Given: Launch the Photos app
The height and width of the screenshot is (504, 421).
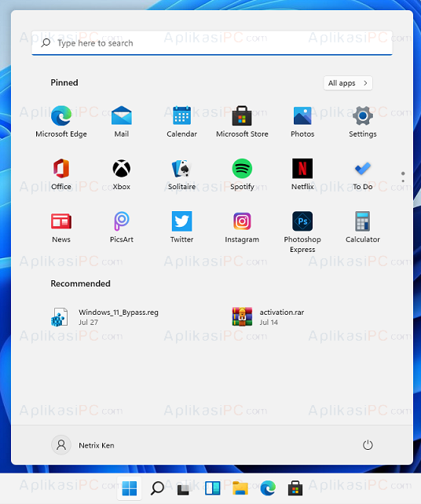Looking at the screenshot, I should 302,122.
